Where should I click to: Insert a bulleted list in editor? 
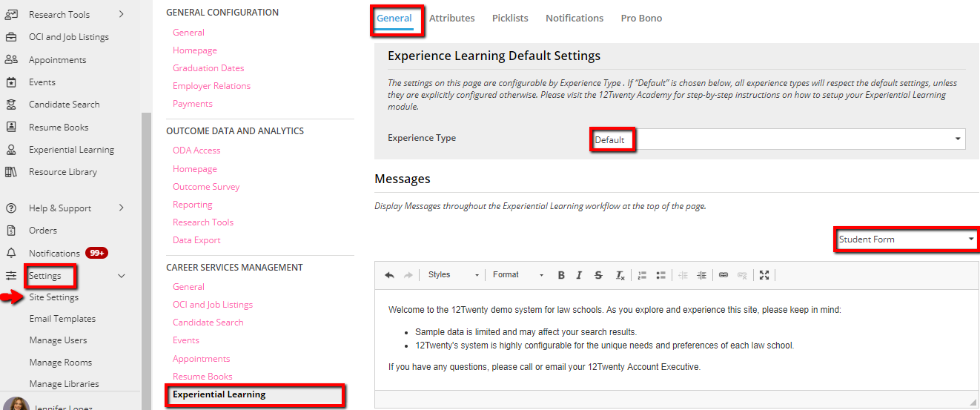point(660,275)
